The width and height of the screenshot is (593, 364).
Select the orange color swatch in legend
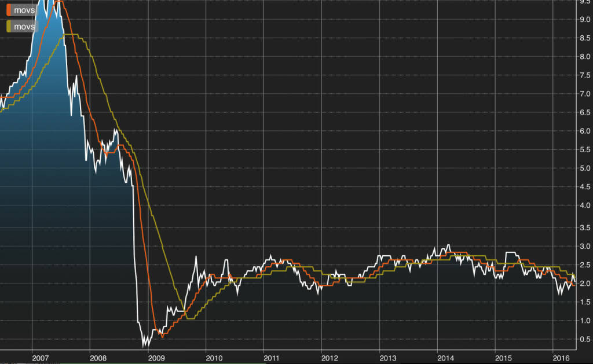[9, 12]
